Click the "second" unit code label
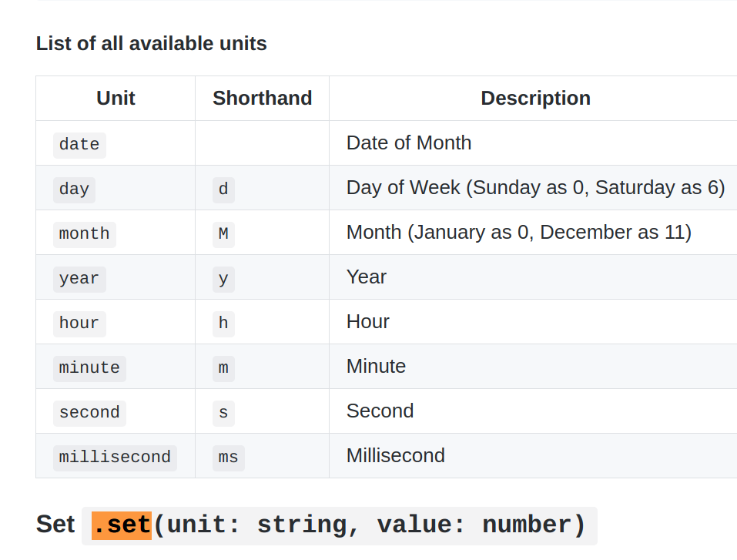The width and height of the screenshot is (737, 560). point(89,413)
